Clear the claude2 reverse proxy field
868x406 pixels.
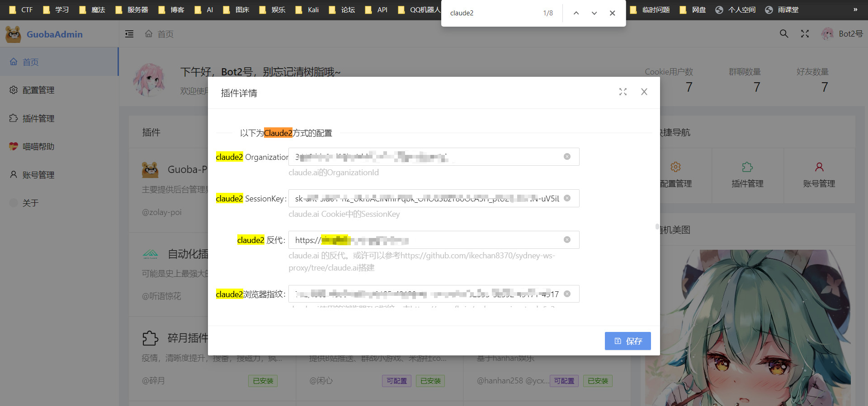coord(567,240)
